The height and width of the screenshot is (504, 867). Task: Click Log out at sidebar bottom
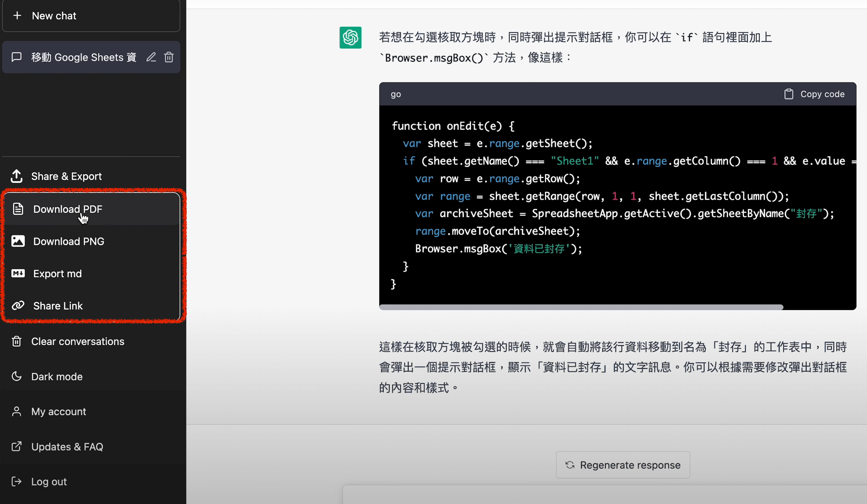click(x=49, y=482)
